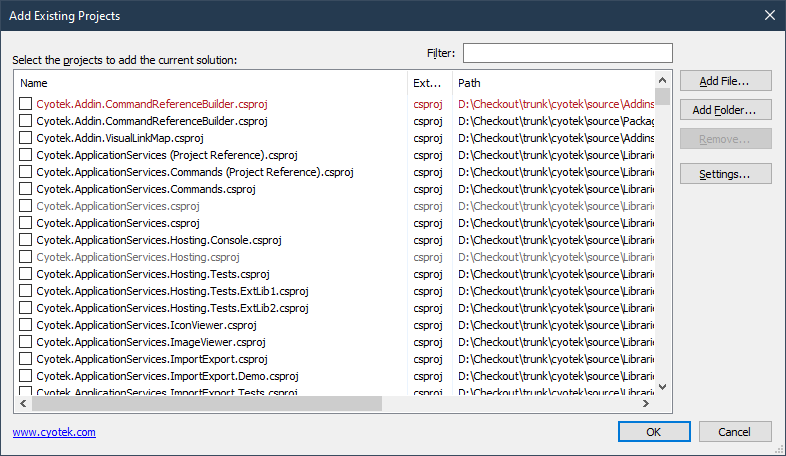Check the Cyotek.ApplicationServices.IconViewer.csproj checkbox
786x456 pixels.
(26, 325)
